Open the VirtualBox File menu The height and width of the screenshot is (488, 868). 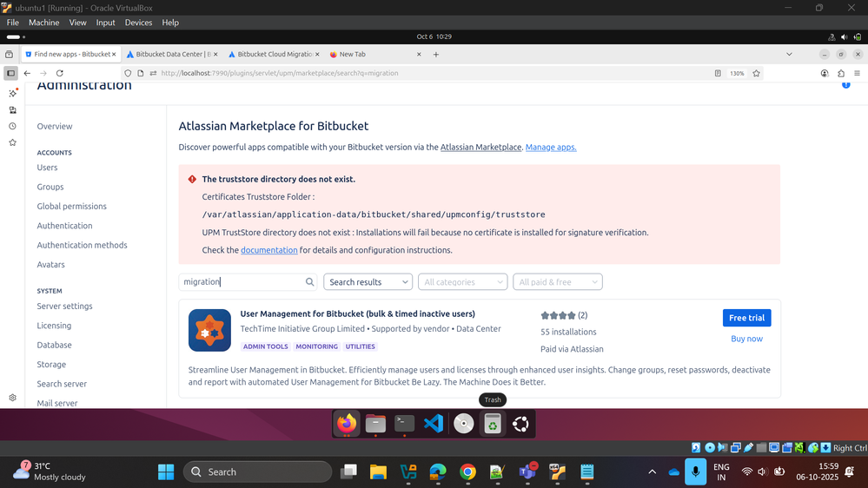[13, 23]
